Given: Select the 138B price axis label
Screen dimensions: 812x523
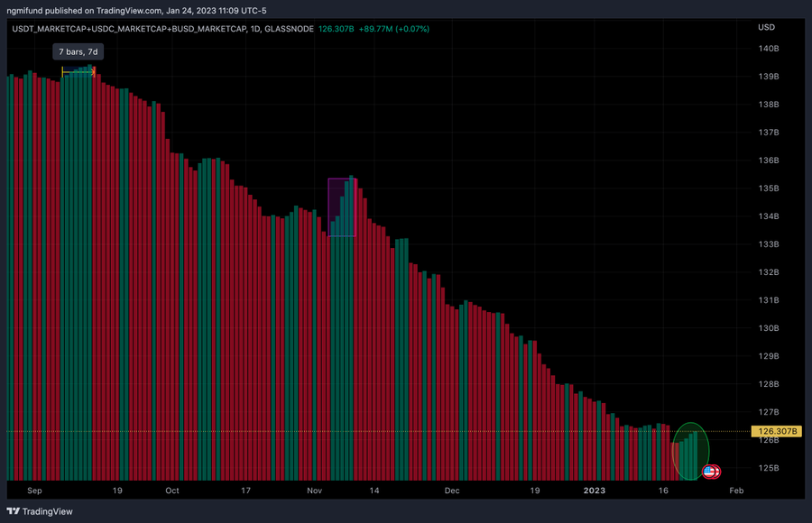Looking at the screenshot, I should pos(769,105).
